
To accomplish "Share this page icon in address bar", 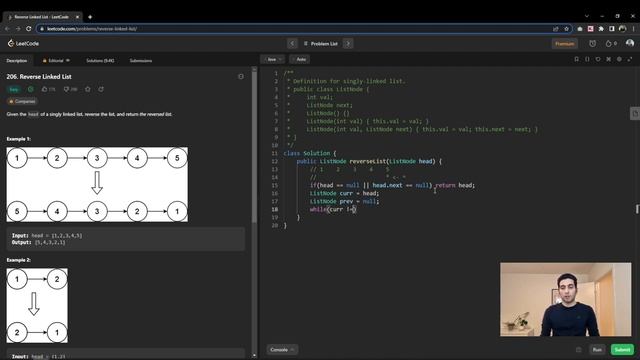I will point(556,29).
